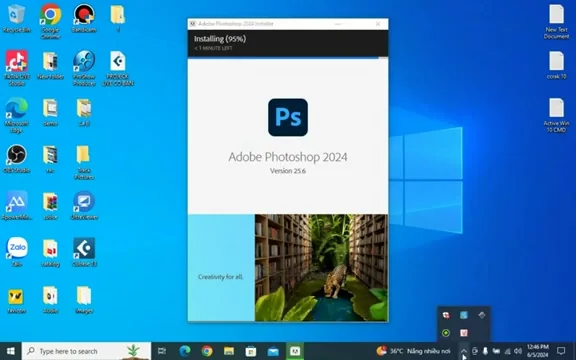Select the Bandicam desktop shortcut
The image size is (576, 360).
84,18
